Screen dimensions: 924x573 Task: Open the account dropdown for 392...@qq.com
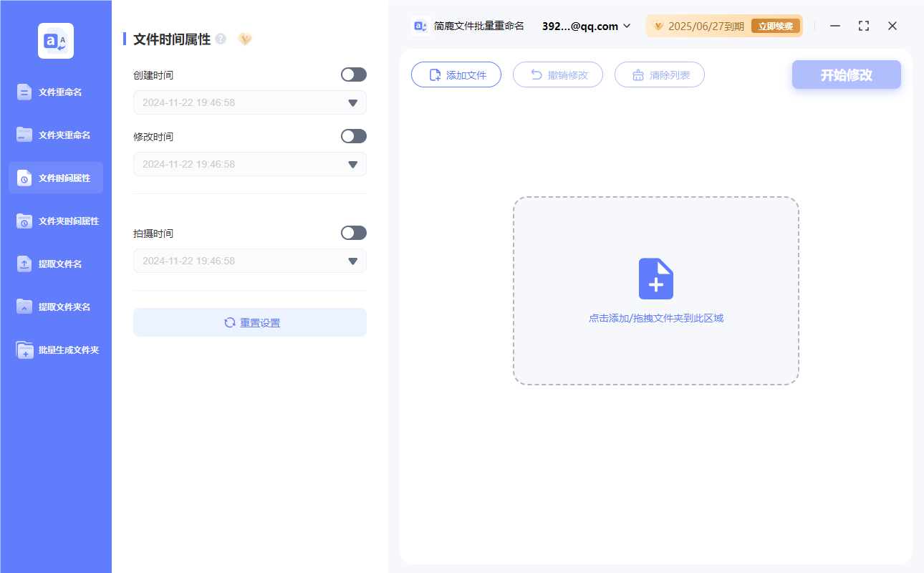pos(628,26)
